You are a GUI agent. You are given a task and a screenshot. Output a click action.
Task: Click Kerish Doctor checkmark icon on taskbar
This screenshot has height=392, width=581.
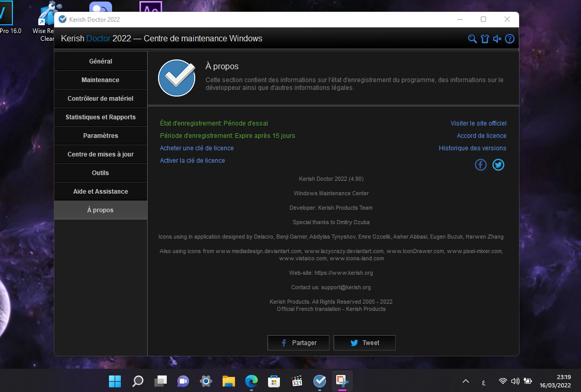[319, 381]
